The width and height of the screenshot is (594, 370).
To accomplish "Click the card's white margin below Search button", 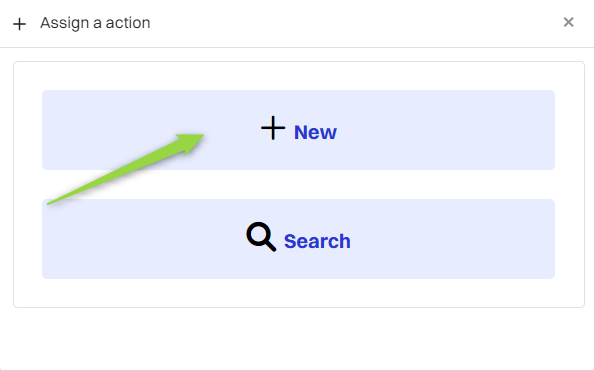I will pos(299,293).
